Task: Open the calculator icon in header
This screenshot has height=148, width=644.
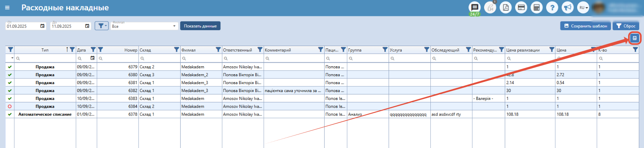Action: point(537,8)
